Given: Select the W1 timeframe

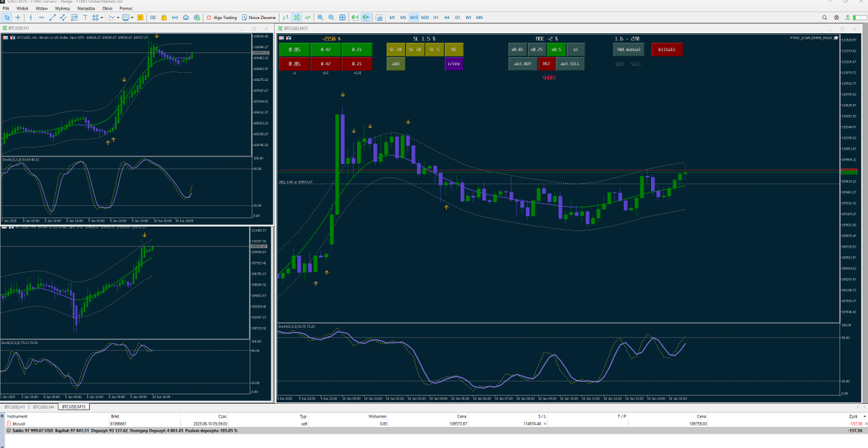Looking at the screenshot, I should tap(468, 17).
